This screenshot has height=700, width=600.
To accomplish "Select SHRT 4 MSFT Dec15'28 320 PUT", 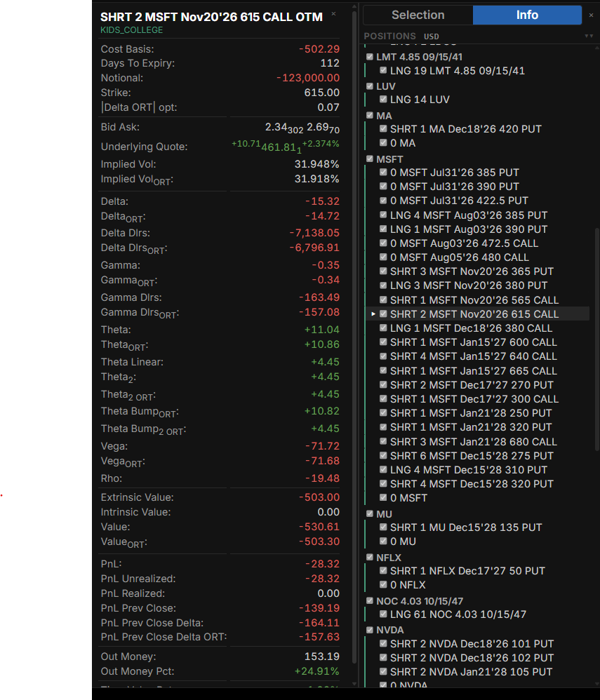I will coord(472,484).
